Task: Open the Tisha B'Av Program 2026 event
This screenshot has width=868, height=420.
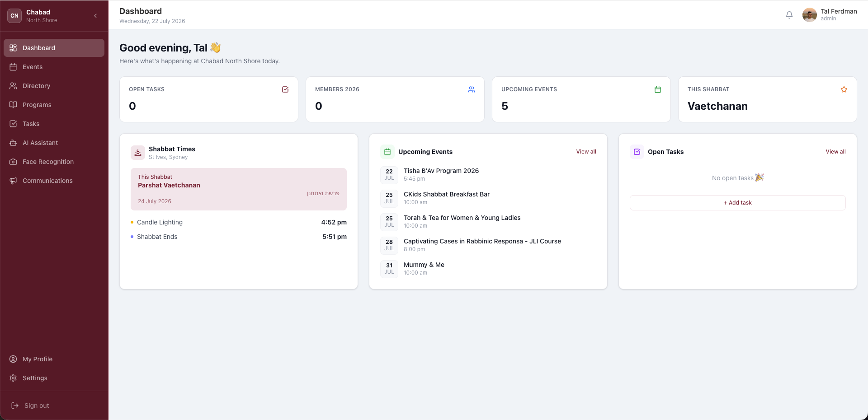Action: click(x=441, y=171)
